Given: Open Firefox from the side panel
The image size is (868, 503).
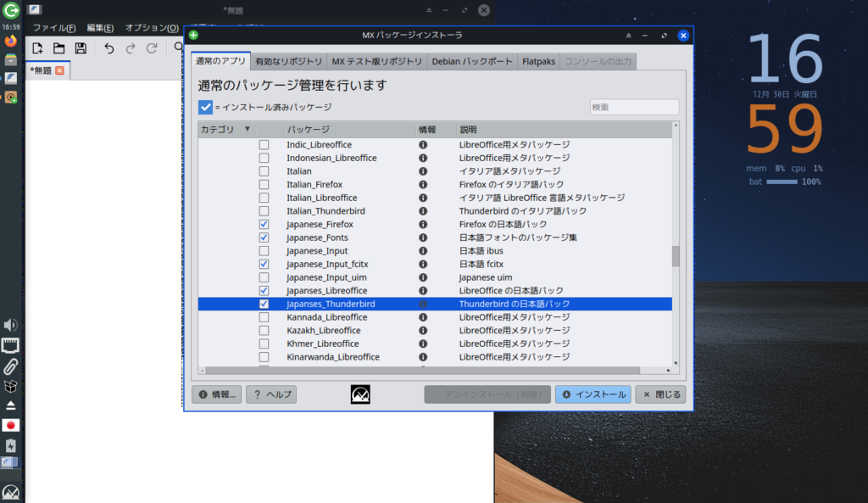Looking at the screenshot, I should [x=11, y=40].
